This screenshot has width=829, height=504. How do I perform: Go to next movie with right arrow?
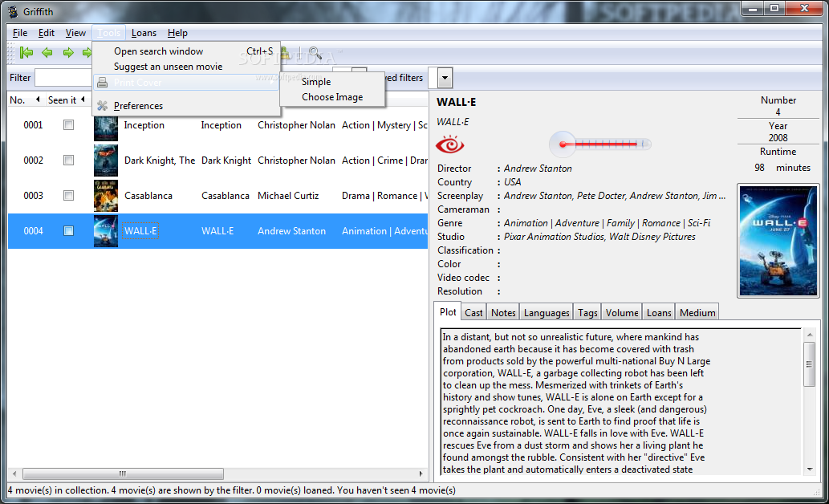pos(68,52)
